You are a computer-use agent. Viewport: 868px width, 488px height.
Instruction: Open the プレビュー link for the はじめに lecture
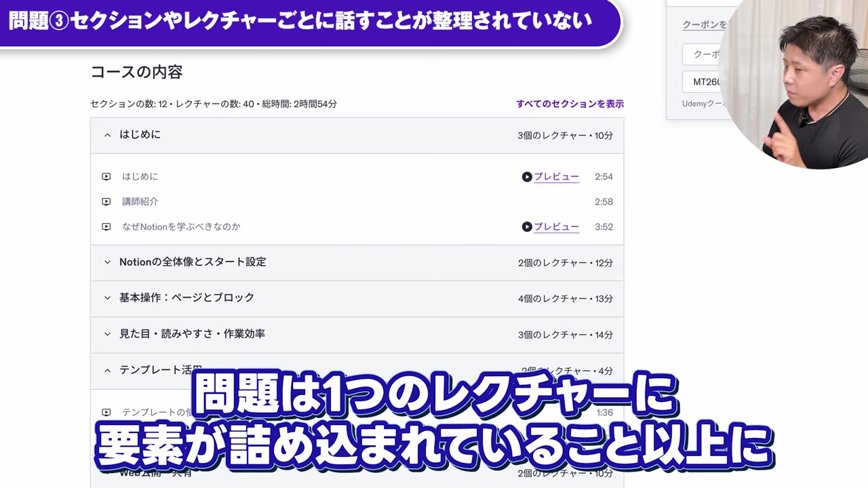pos(557,177)
